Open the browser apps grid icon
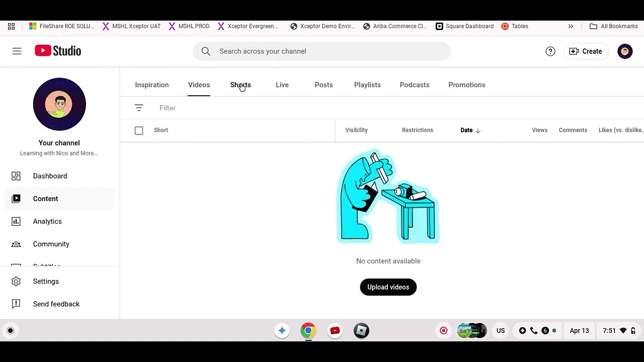Screen dimensions: 644x362 (11, 26)
